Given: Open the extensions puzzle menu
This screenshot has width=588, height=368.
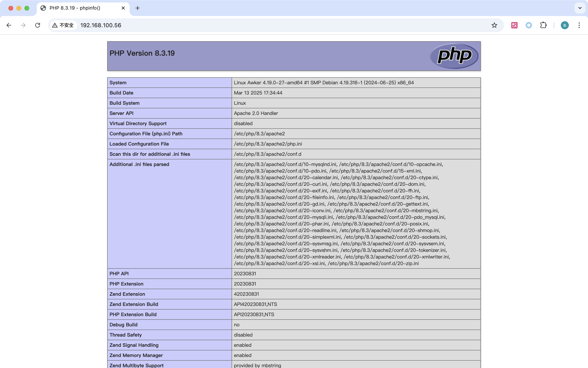Looking at the screenshot, I should (x=543, y=25).
